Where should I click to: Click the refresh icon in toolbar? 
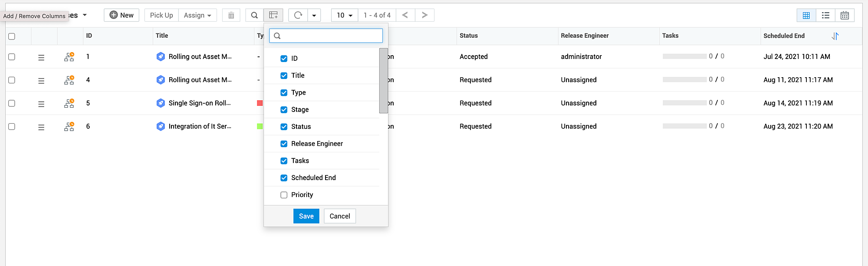pyautogui.click(x=298, y=15)
